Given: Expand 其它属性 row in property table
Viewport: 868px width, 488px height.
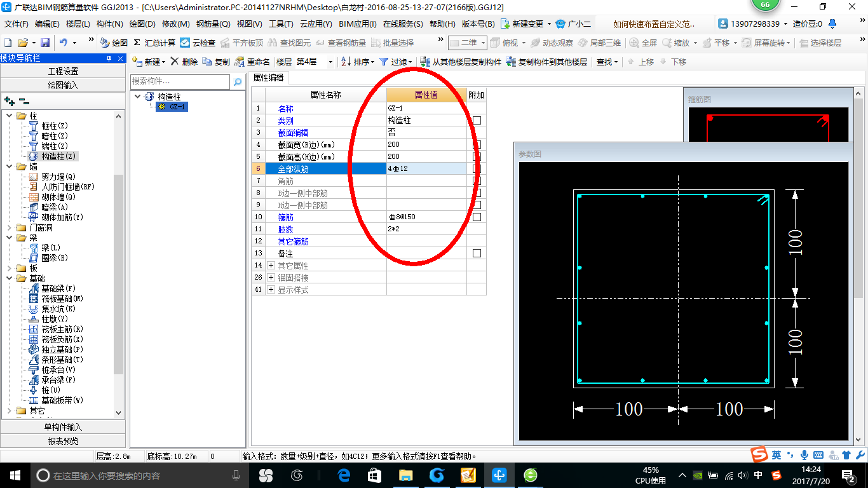Looking at the screenshot, I should [x=271, y=266].
